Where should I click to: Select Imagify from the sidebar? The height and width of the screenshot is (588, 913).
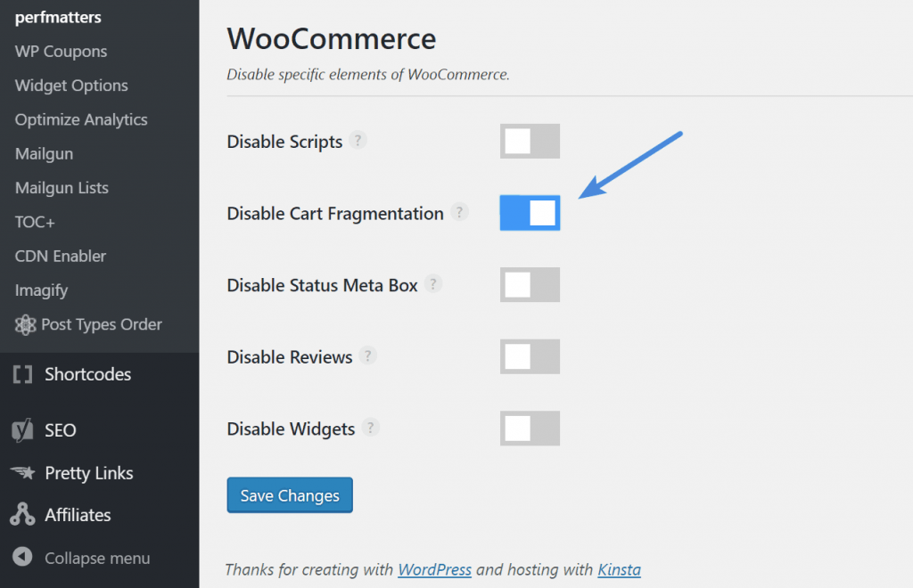[x=39, y=290]
